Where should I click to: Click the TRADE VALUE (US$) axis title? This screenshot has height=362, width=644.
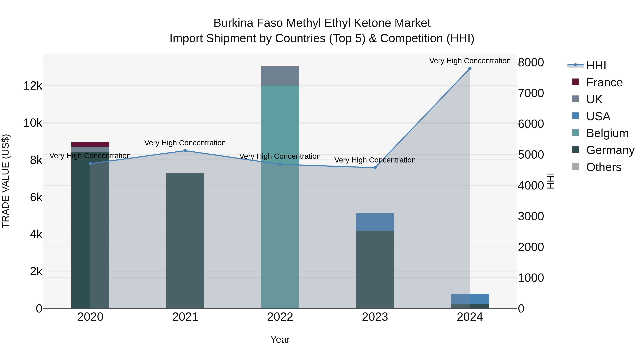(6, 181)
